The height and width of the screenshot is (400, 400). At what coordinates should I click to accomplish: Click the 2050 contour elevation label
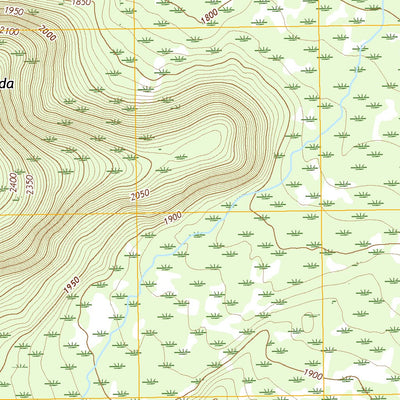coord(140,195)
